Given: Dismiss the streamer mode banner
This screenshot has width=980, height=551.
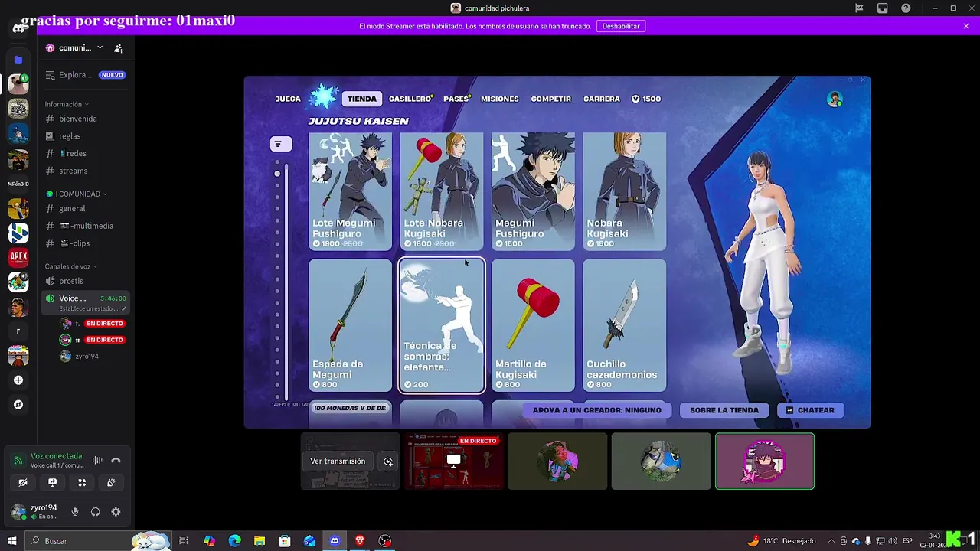Looking at the screenshot, I should click(966, 26).
